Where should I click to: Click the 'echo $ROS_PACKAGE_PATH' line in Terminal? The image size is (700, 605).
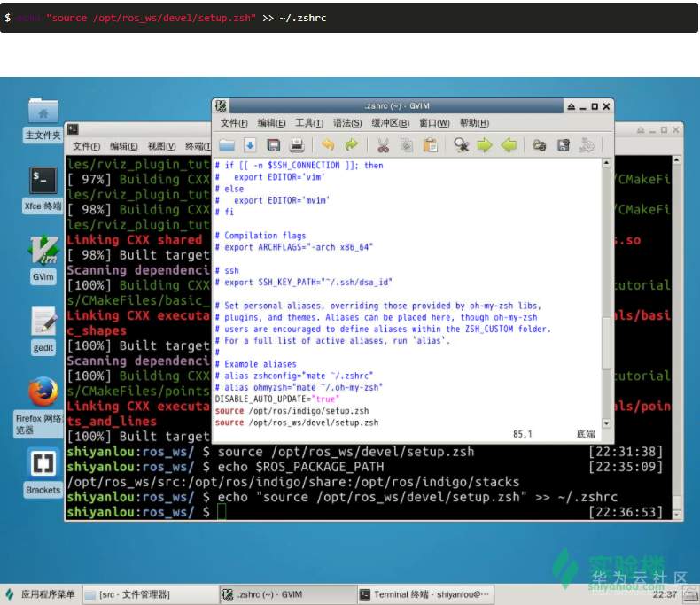point(300,467)
